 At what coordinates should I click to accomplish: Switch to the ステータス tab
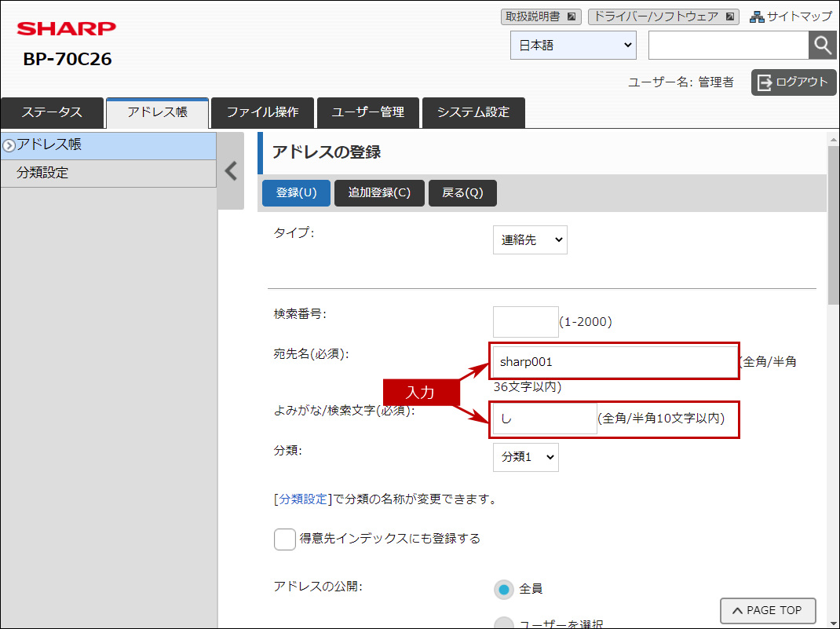point(52,112)
